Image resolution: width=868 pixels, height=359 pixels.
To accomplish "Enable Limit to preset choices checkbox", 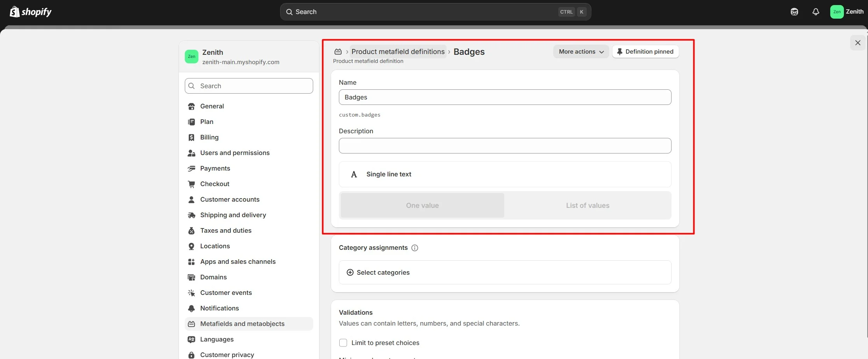I will (x=343, y=343).
